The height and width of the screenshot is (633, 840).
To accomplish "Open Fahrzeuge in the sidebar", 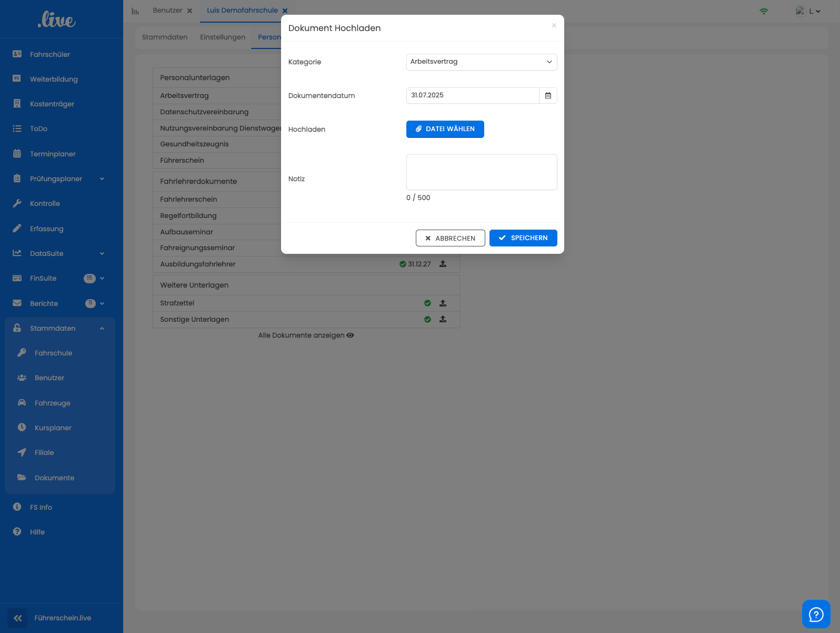I will click(52, 403).
